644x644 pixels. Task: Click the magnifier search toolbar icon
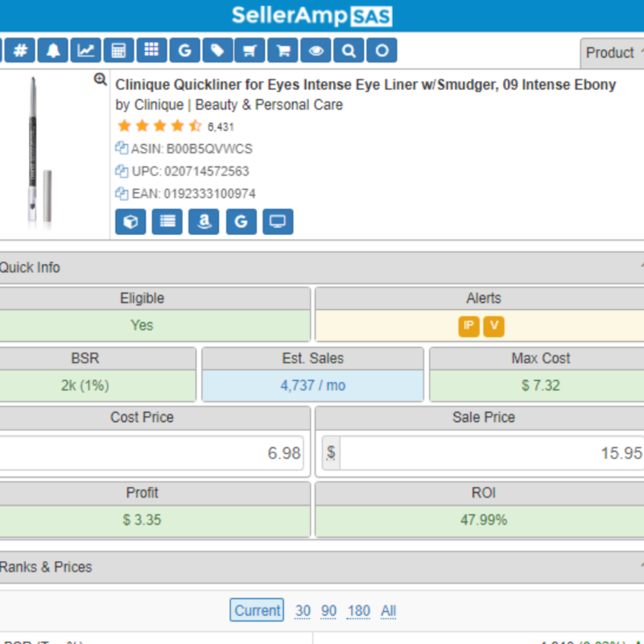click(x=349, y=51)
